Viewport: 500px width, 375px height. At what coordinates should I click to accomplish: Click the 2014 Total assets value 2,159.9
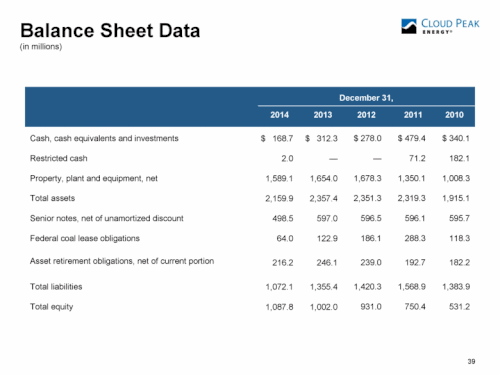(x=279, y=199)
